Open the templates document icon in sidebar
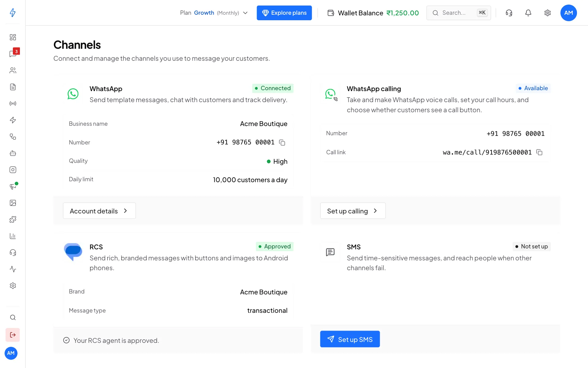Image resolution: width=588 pixels, height=368 pixels. click(x=13, y=87)
